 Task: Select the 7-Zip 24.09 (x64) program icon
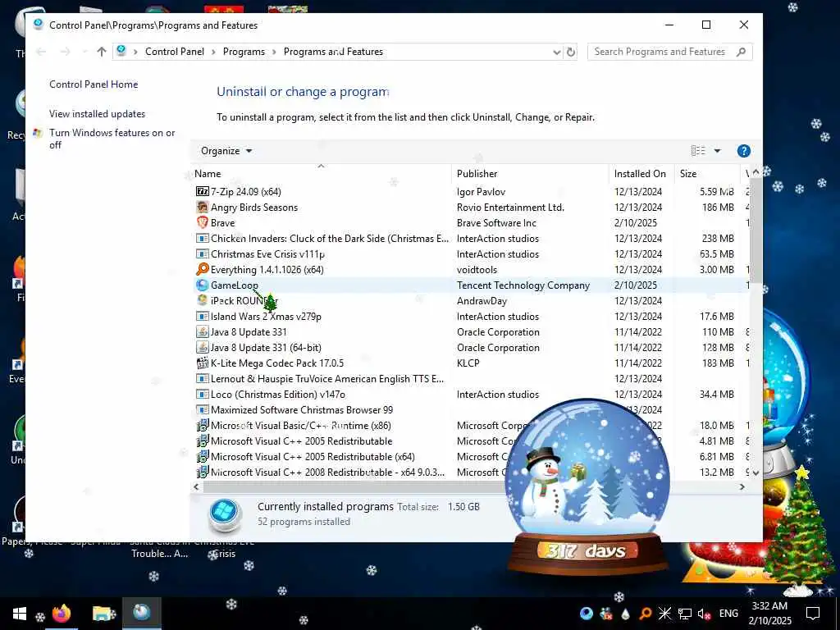202,191
